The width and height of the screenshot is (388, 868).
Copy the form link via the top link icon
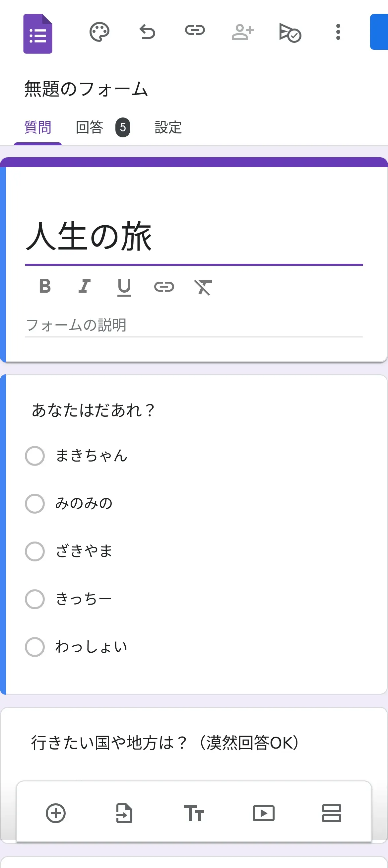195,31
